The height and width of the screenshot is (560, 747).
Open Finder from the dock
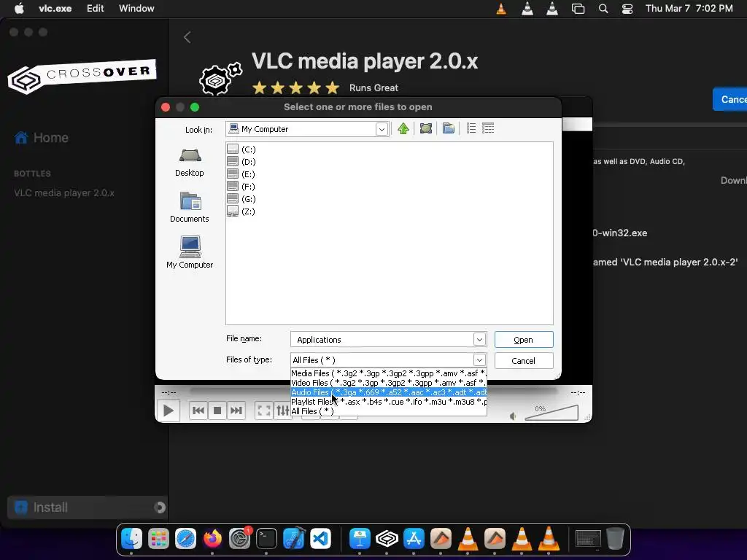131,539
